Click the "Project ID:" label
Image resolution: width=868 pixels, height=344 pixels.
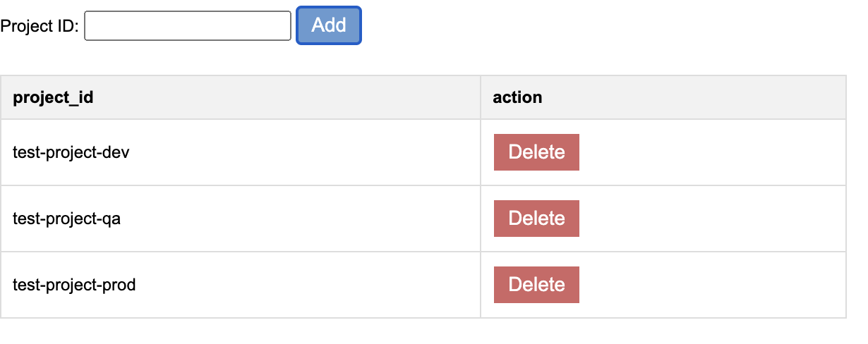[x=40, y=26]
